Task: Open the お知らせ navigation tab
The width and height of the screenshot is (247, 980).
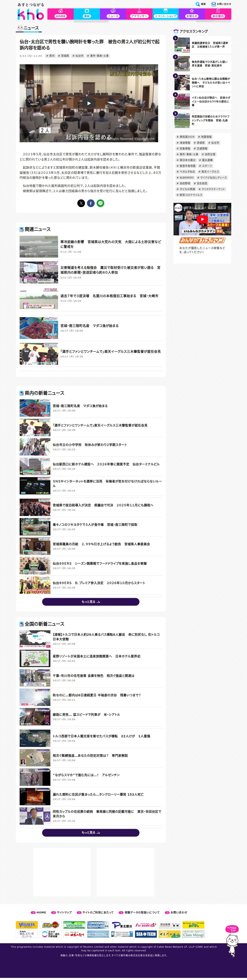Action: click(192, 14)
